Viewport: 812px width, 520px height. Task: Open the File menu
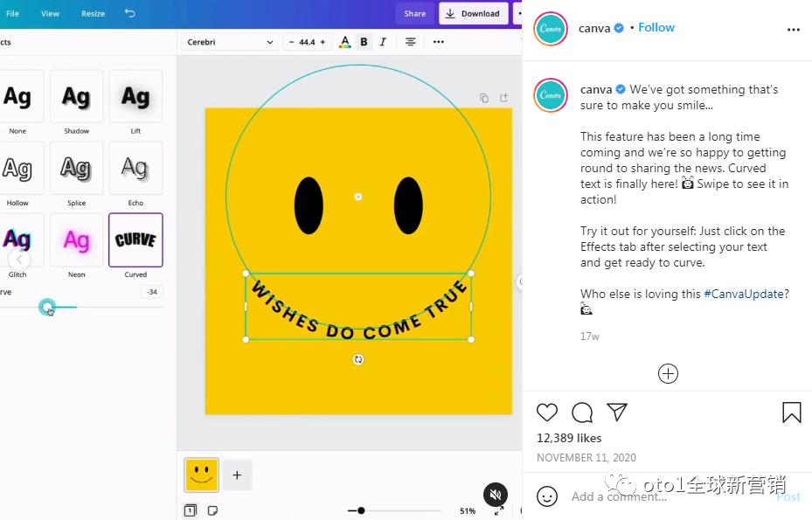point(12,13)
